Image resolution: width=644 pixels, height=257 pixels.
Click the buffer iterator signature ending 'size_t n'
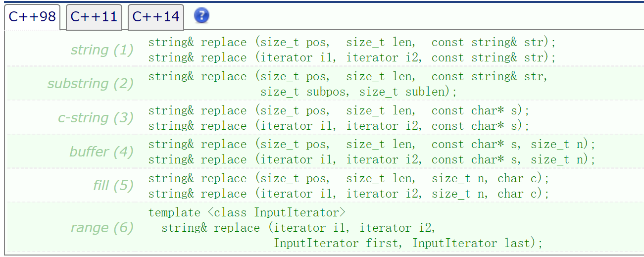click(x=371, y=160)
